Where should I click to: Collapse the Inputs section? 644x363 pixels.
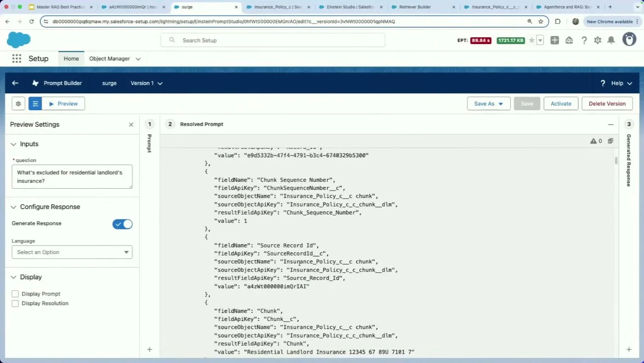pyautogui.click(x=13, y=144)
